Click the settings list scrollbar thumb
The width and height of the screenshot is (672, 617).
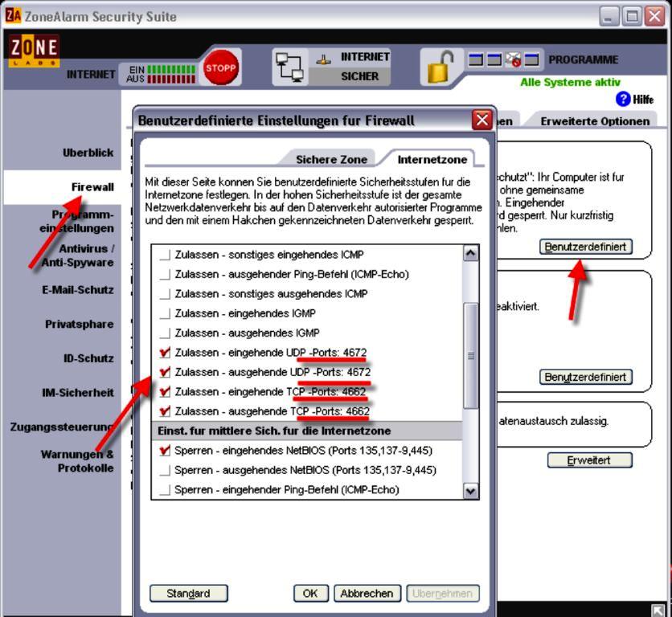click(470, 356)
